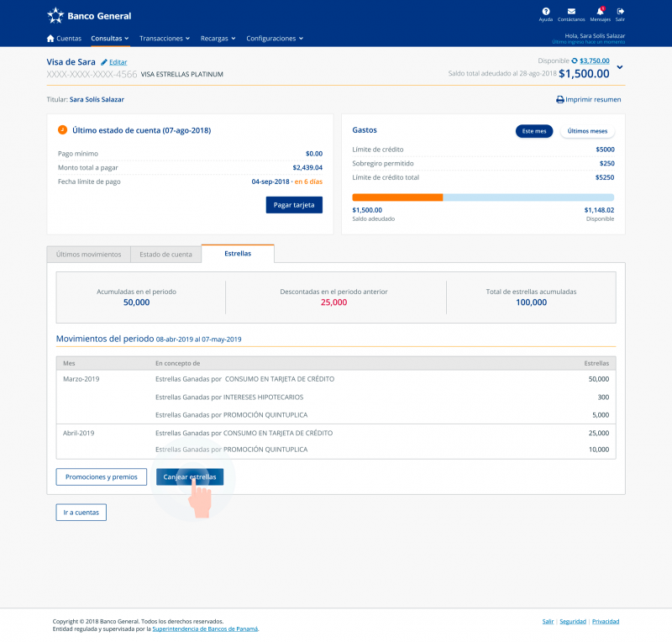Expand the Recargas dropdown menu
The height and width of the screenshot is (642, 672).
coord(218,39)
